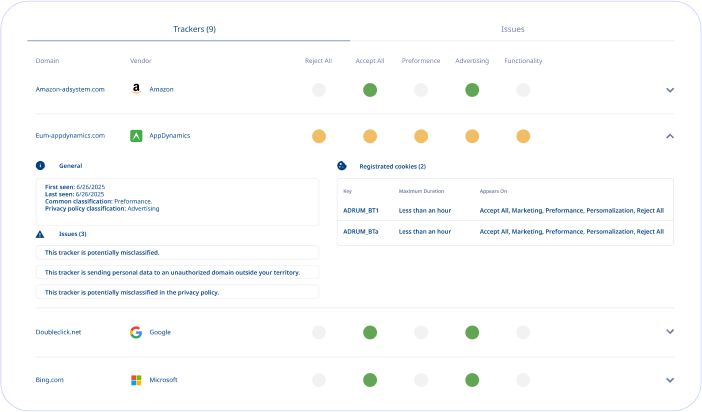Expand the Amazon-adsystem.com tracker row

(670, 90)
